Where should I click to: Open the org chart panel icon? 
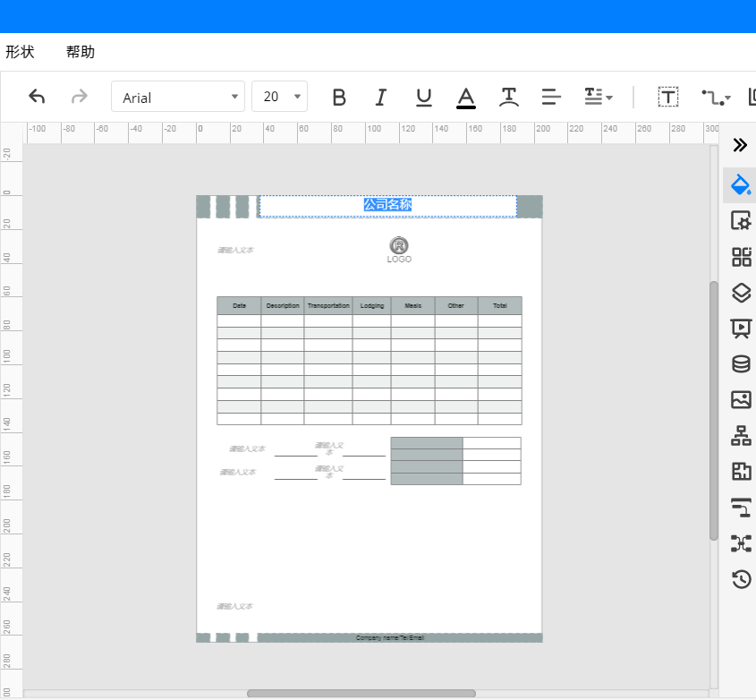click(x=741, y=436)
